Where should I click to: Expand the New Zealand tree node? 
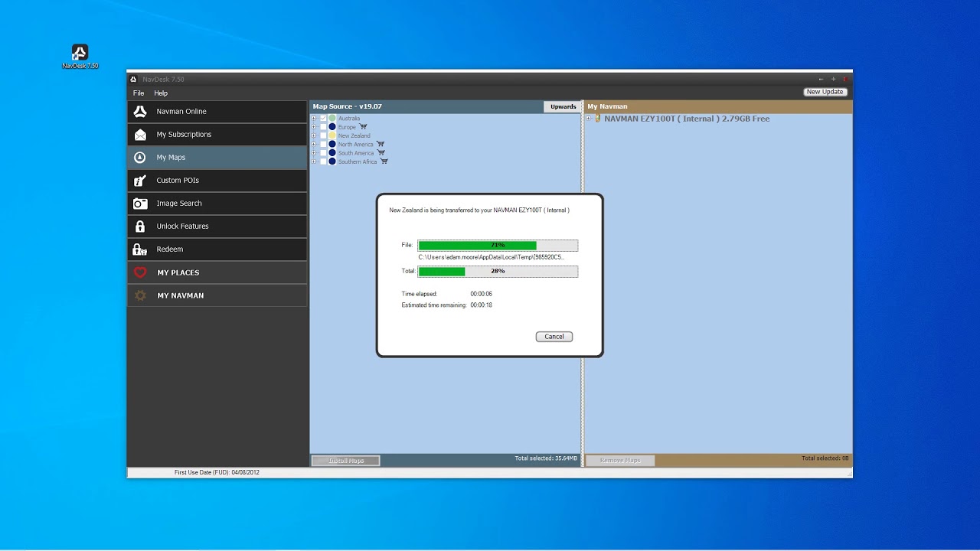click(314, 135)
